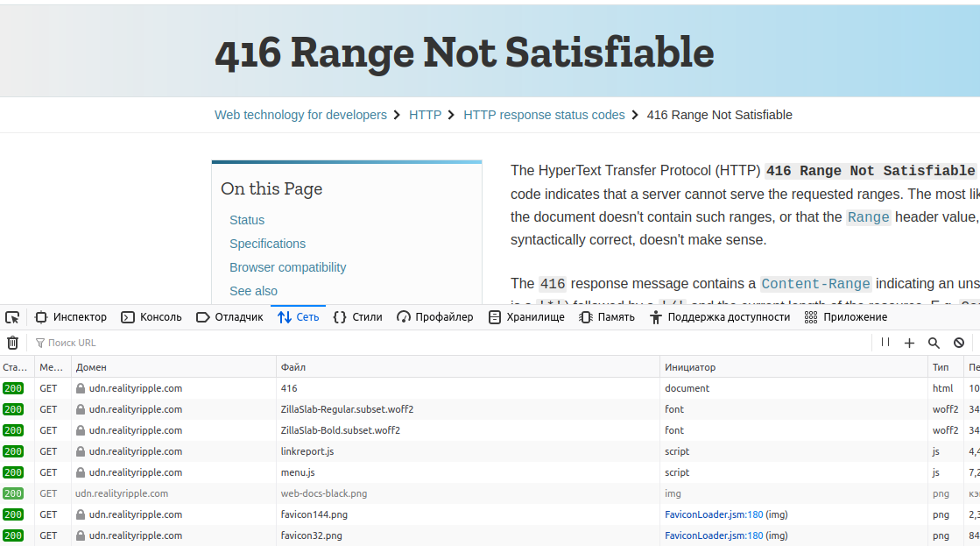Viewport: 980px width, 560px height.
Task: Open the HTTP breadcrumb link
Action: (425, 115)
